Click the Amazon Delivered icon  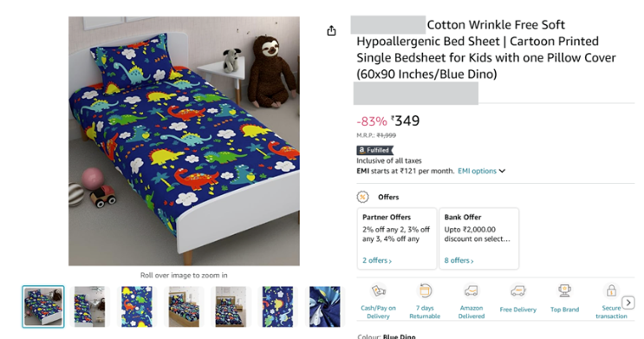pos(472,291)
